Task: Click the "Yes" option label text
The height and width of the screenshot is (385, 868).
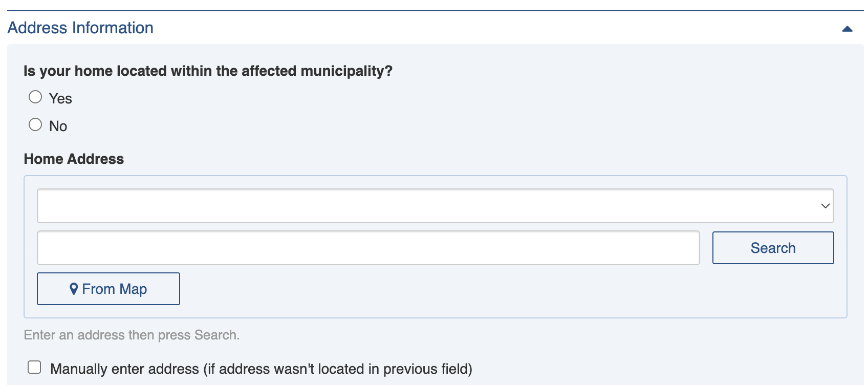Action: click(60, 98)
